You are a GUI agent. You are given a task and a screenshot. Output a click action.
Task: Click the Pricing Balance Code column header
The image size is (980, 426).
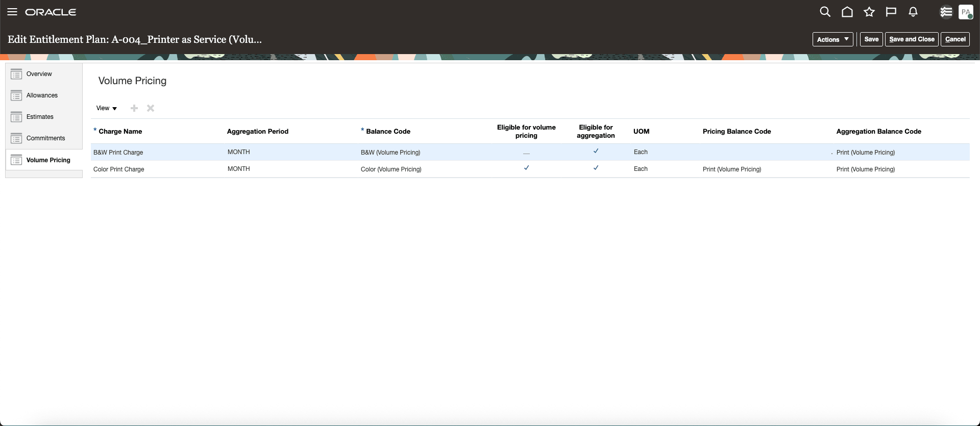pyautogui.click(x=737, y=131)
